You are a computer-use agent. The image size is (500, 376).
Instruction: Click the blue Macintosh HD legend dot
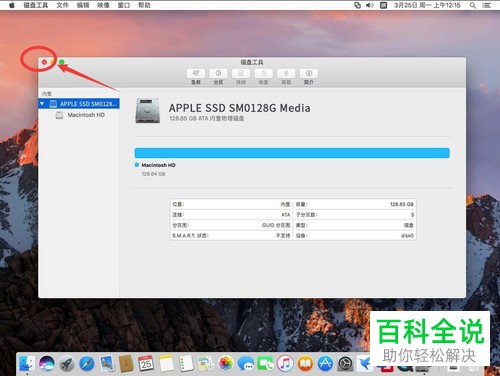(x=137, y=165)
